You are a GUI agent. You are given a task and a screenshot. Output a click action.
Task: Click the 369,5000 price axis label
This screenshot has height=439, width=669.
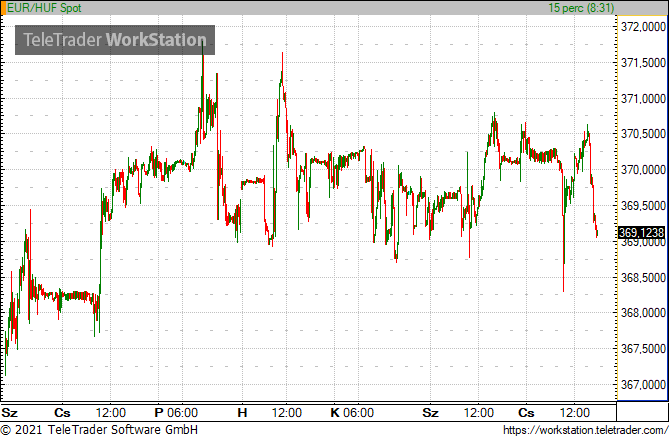[643, 206]
